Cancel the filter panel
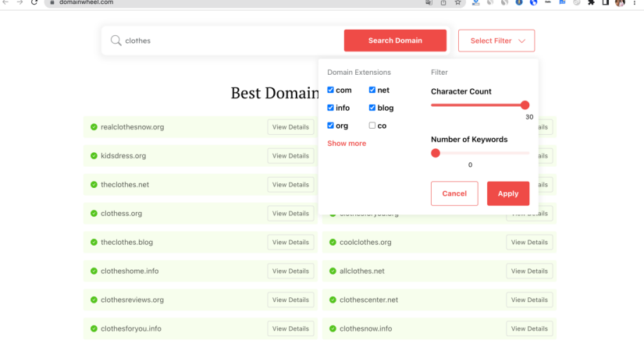 tap(454, 193)
